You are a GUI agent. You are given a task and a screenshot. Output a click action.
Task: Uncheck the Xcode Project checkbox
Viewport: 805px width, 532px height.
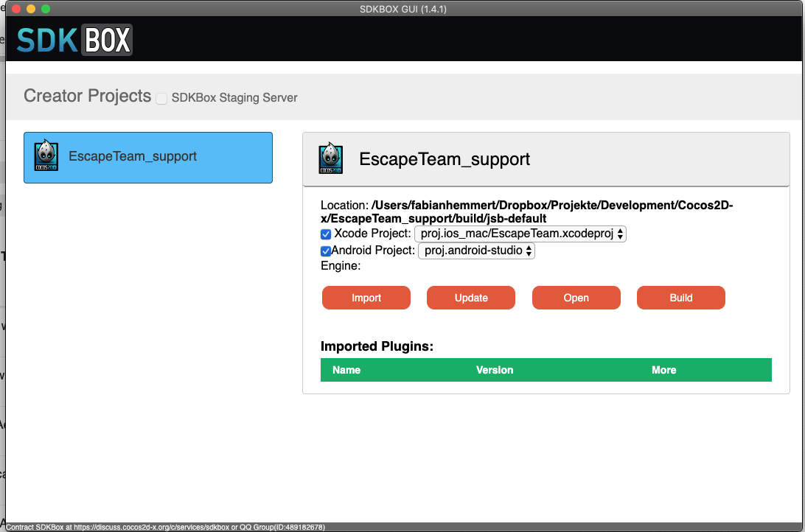coord(326,234)
